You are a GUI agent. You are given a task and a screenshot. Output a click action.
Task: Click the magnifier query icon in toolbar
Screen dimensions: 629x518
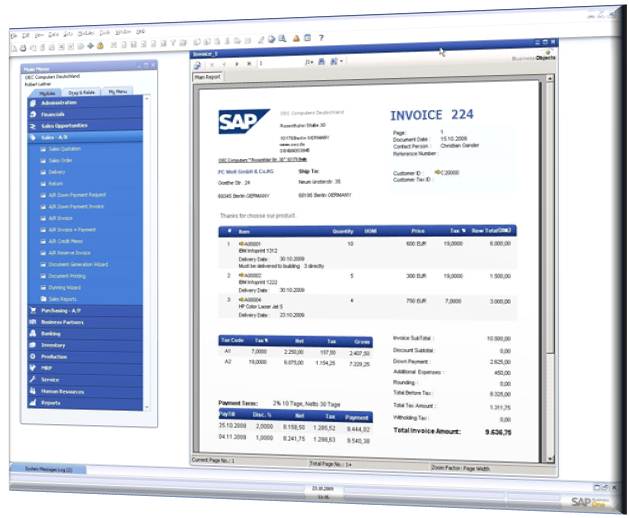(x=282, y=39)
